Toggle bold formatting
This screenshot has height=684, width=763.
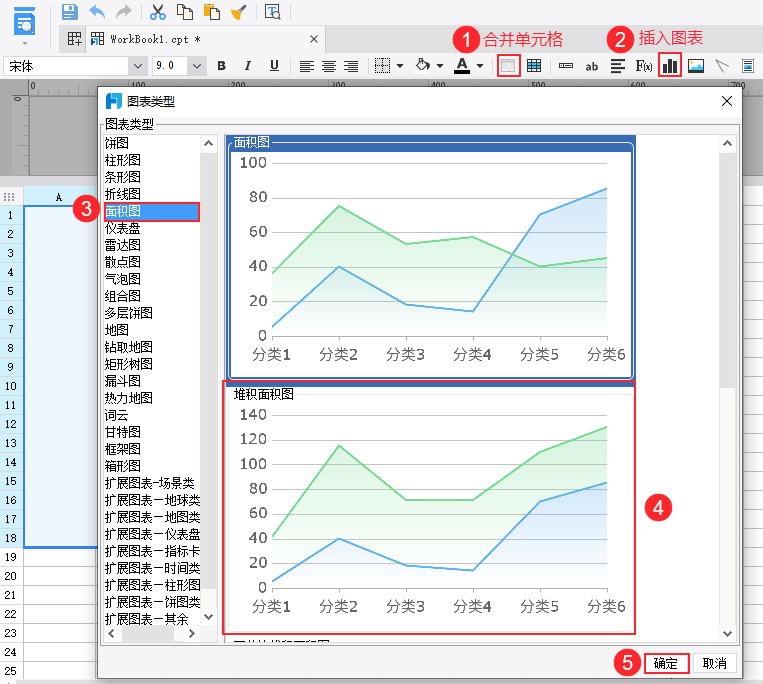(x=222, y=66)
